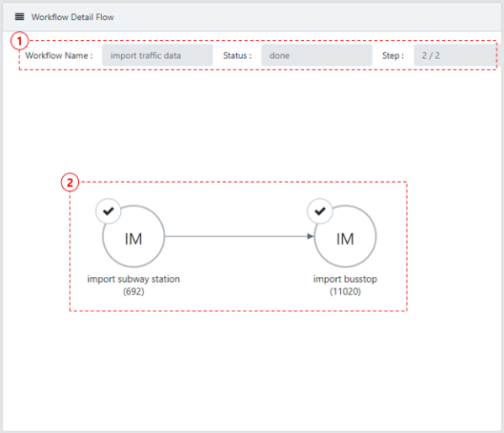
Task: Click the Workflow Detail Flow title
Action: tap(72, 17)
